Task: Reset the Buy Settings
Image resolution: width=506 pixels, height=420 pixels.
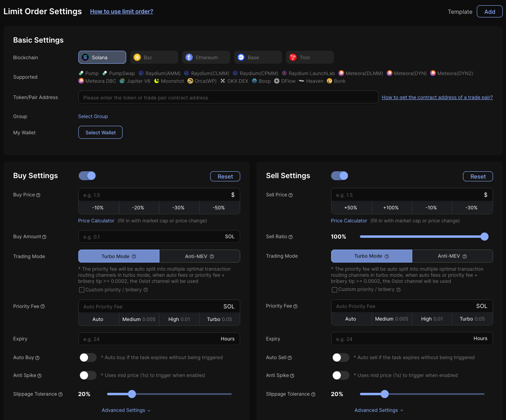Action: point(225,177)
